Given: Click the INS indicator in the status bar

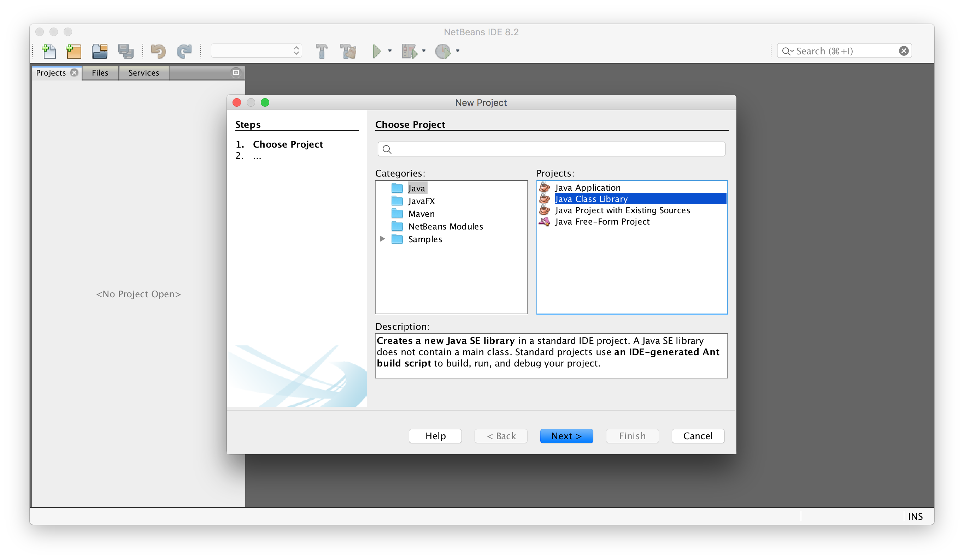Looking at the screenshot, I should click(916, 517).
